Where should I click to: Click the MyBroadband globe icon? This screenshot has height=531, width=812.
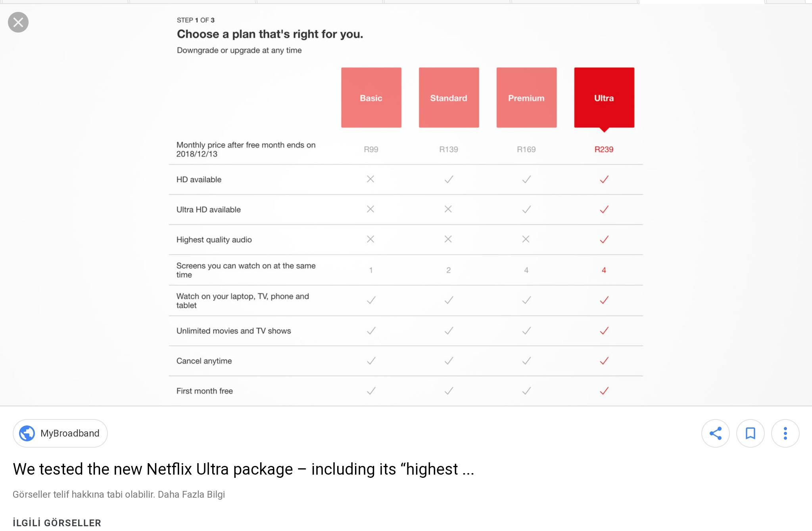(x=27, y=433)
